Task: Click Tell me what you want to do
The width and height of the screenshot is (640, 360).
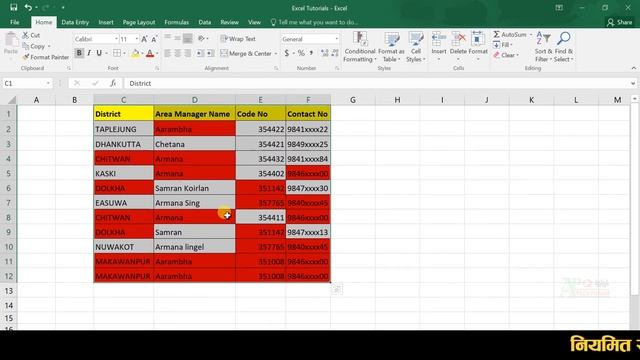Action: [x=314, y=22]
